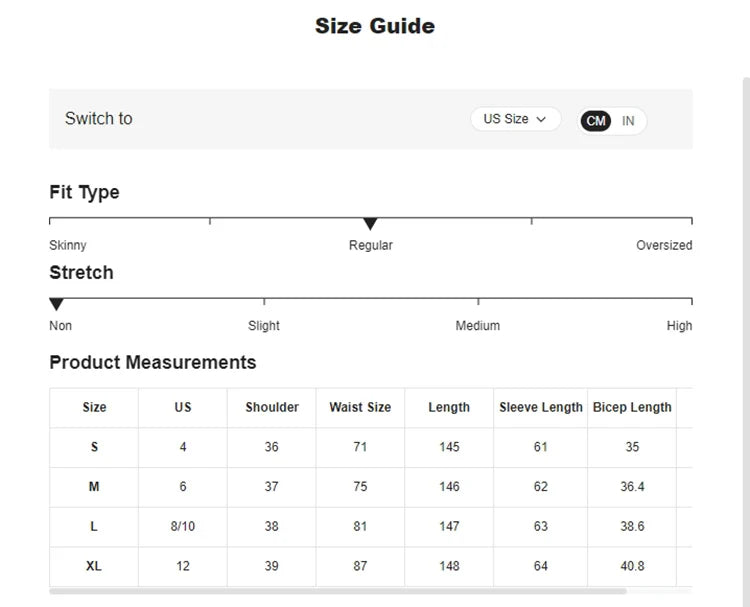The image size is (750, 607).
Task: Switch units to IN
Action: (x=628, y=121)
